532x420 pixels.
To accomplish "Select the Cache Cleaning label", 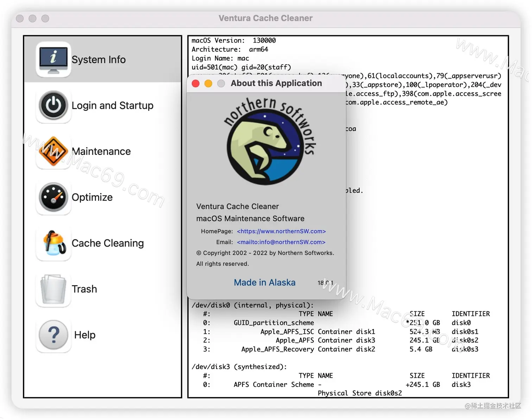I will (108, 243).
